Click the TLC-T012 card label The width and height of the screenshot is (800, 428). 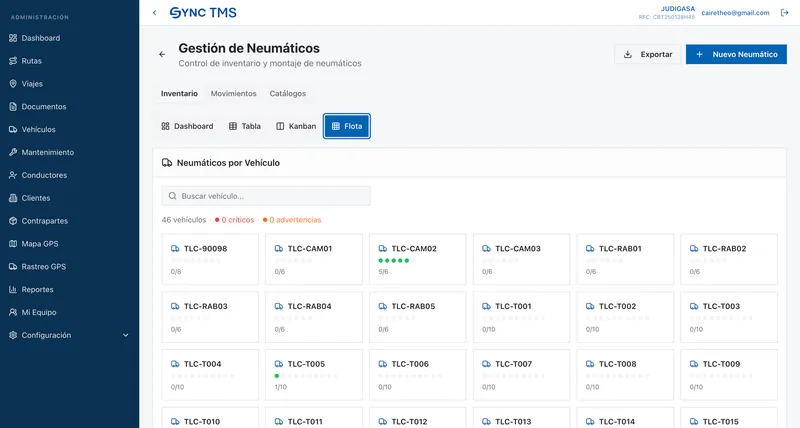click(x=409, y=421)
